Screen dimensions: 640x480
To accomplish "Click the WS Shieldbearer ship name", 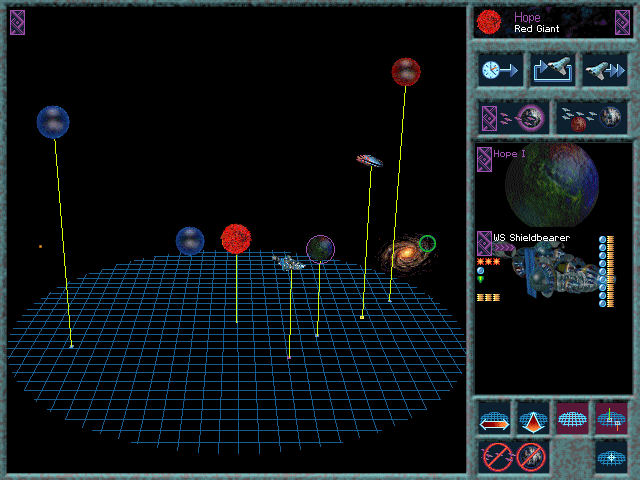I will (531, 238).
